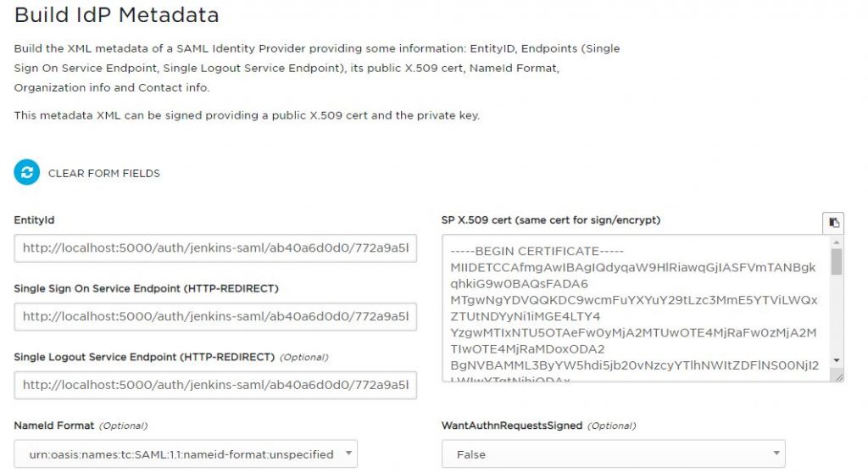The width and height of the screenshot is (868, 473).
Task: Click the certificate textarea scrollbar thumb
Action: [x=837, y=261]
